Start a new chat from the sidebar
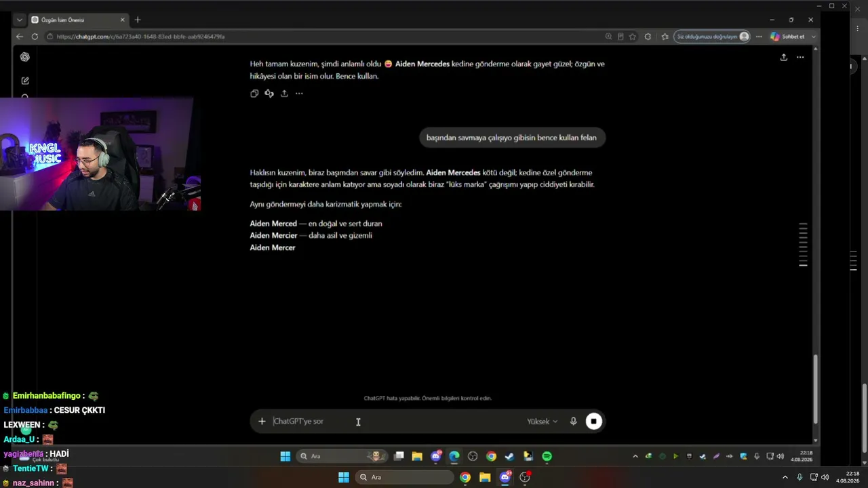This screenshot has height=488, width=868. coord(25,81)
